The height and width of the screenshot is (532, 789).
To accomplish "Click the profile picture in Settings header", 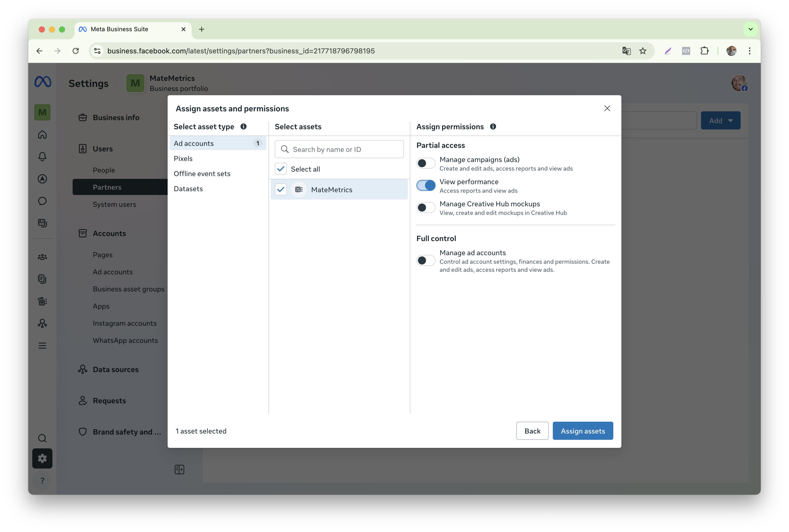I will (739, 83).
